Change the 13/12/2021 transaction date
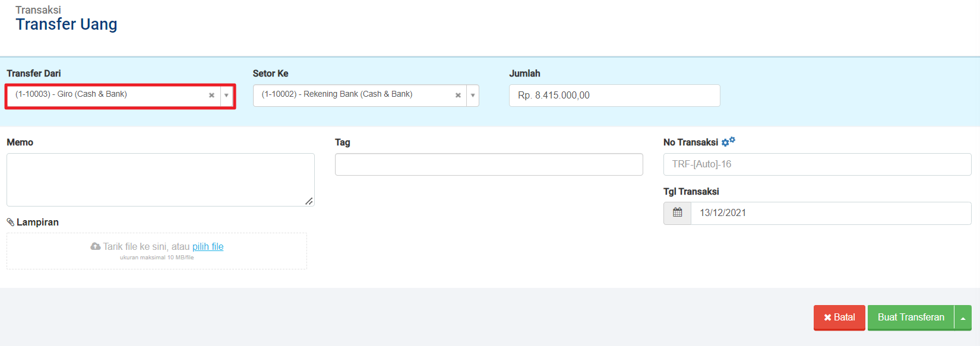Screen dimensions: 980x346 point(831,213)
